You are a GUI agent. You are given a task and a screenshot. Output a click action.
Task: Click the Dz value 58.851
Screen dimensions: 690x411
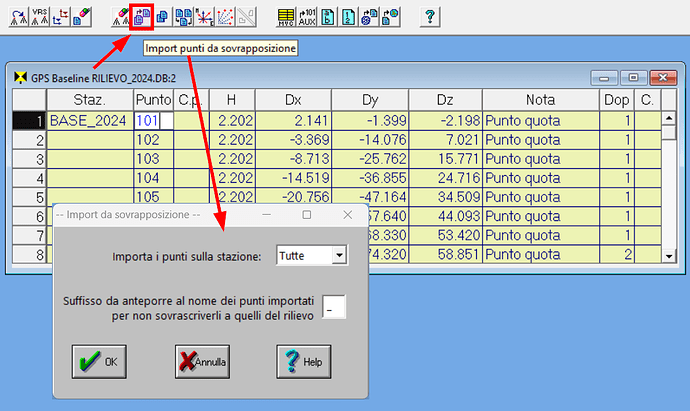coord(445,254)
